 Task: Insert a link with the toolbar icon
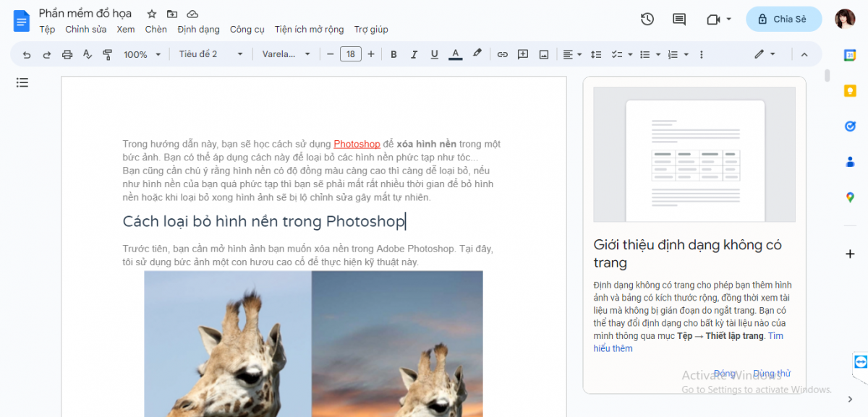pyautogui.click(x=502, y=54)
